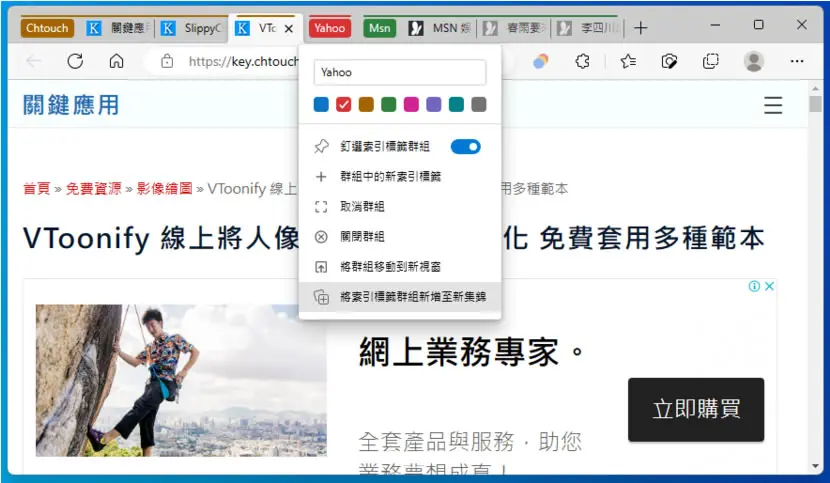Select the red checked color swatch
This screenshot has width=830, height=483.
point(344,104)
